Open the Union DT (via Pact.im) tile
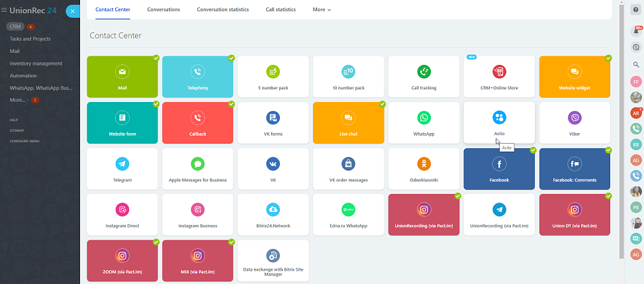The image size is (644, 284). tap(575, 215)
